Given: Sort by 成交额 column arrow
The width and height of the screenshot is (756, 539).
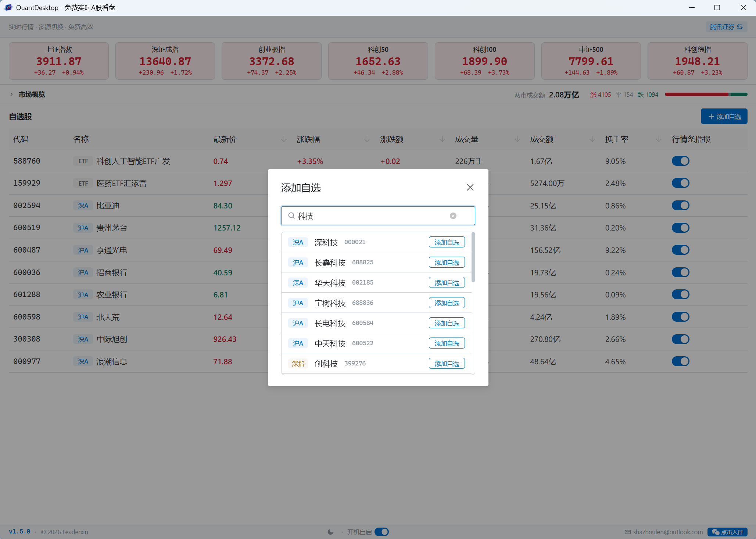Looking at the screenshot, I should 592,139.
